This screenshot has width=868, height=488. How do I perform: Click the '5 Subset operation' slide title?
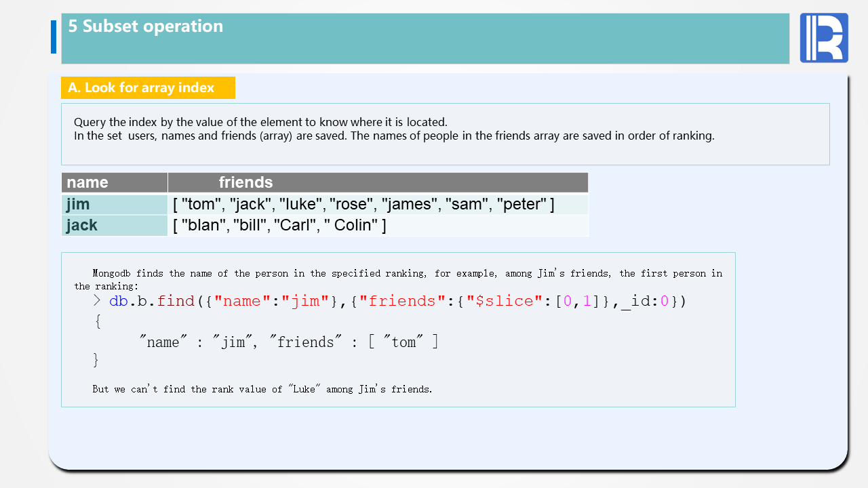click(x=146, y=26)
